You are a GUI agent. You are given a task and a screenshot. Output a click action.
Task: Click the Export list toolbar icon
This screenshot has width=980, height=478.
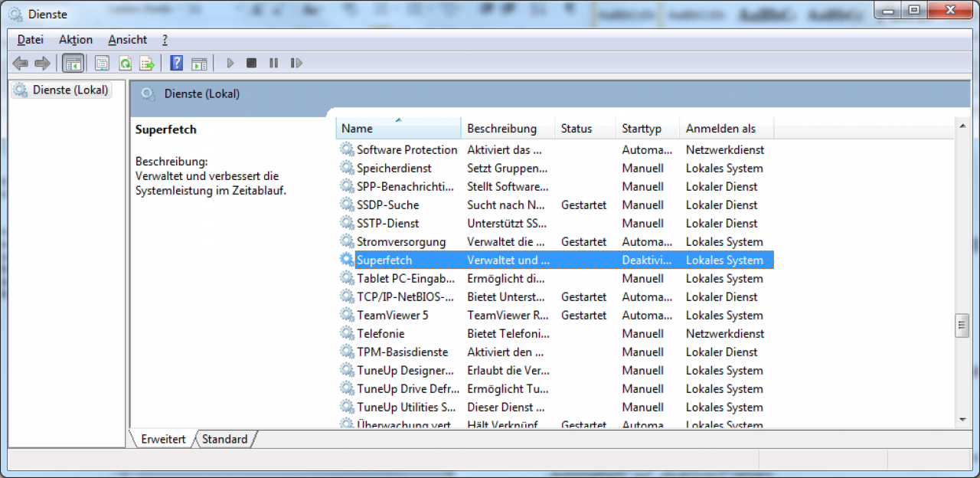147,63
